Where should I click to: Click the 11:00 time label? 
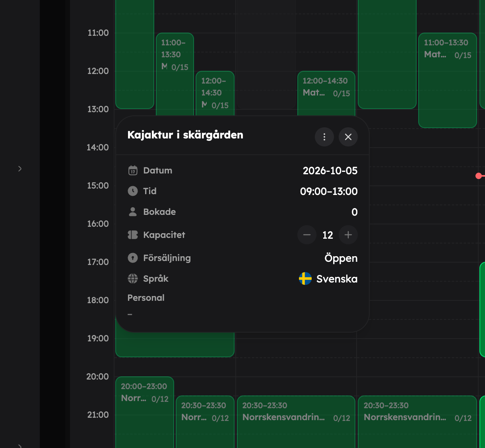tap(98, 33)
